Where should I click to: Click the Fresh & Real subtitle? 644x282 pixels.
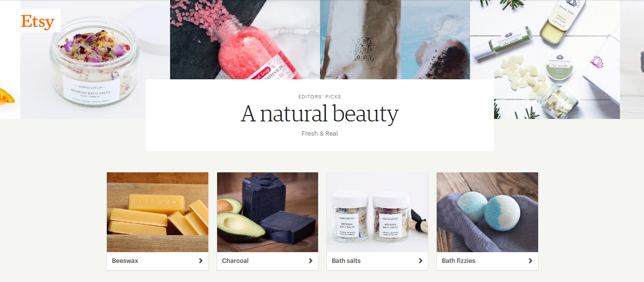[x=320, y=133]
